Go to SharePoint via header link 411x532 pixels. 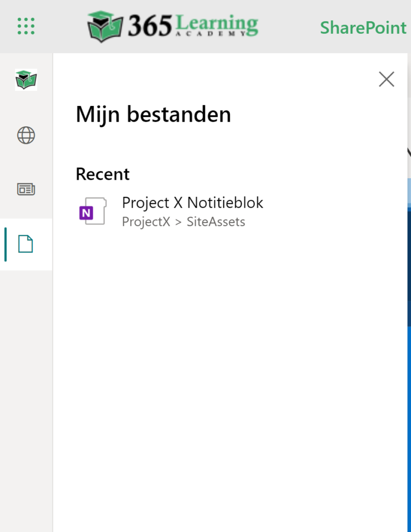pyautogui.click(x=363, y=28)
